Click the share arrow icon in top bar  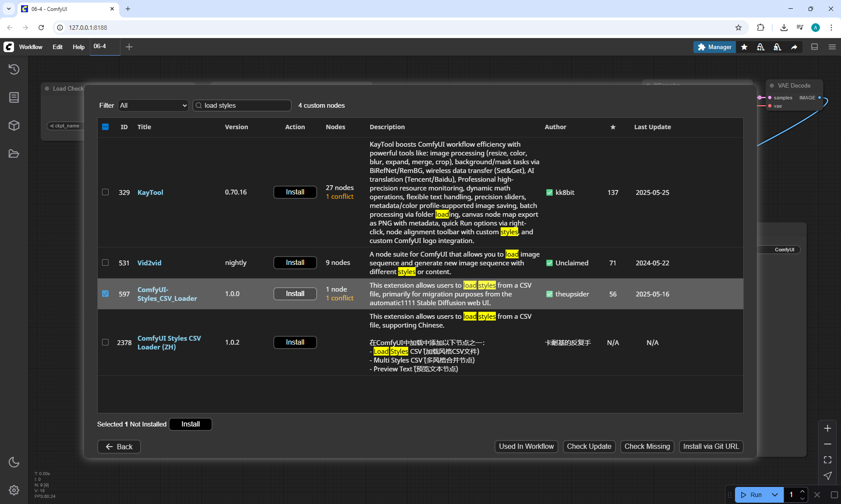point(794,47)
